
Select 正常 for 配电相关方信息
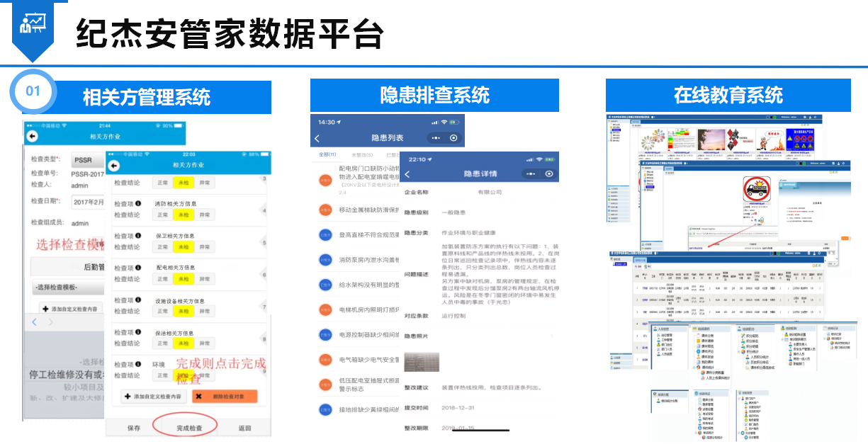click(163, 279)
